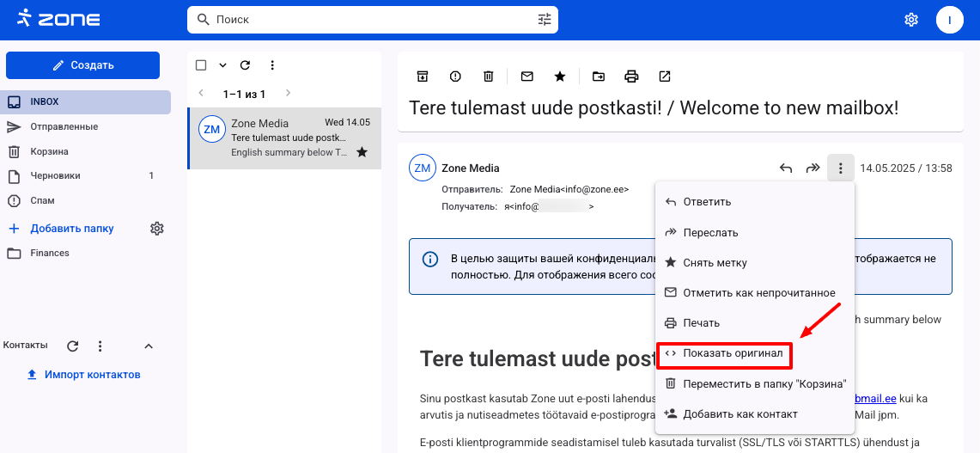The width and height of the screenshot is (980, 453).
Task: Unstar the Zone Media message in list
Action: (x=362, y=152)
